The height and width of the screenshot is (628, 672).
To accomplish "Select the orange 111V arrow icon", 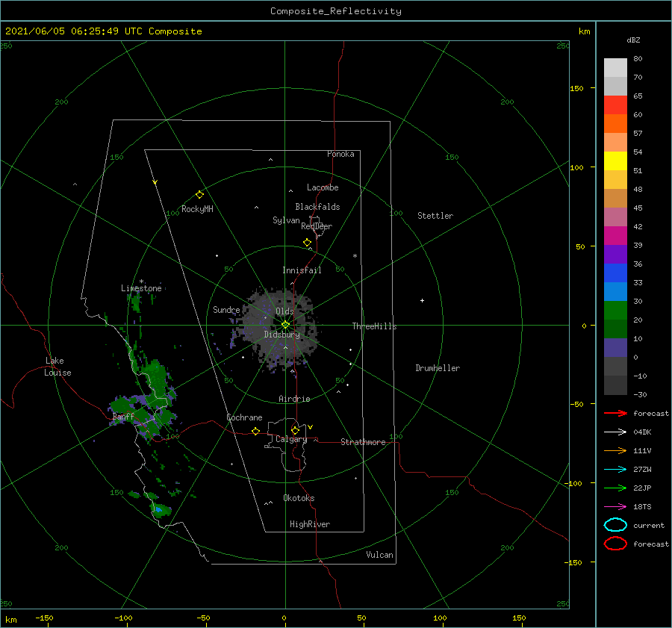I will (615, 450).
